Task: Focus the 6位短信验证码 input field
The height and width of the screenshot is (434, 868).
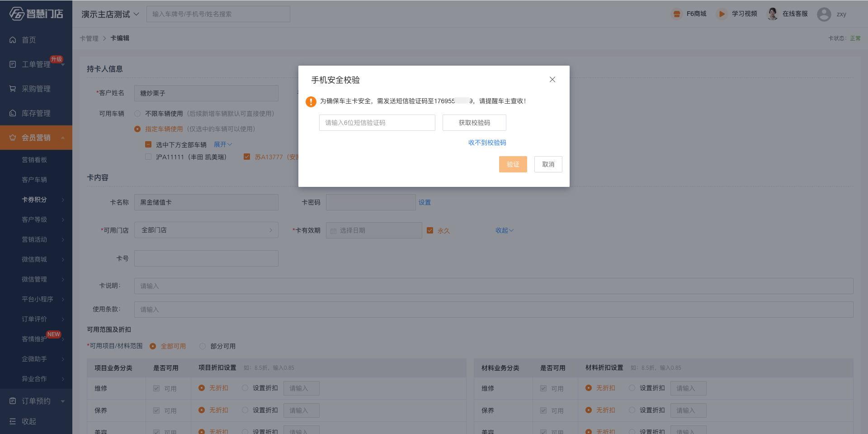Action: click(x=377, y=123)
